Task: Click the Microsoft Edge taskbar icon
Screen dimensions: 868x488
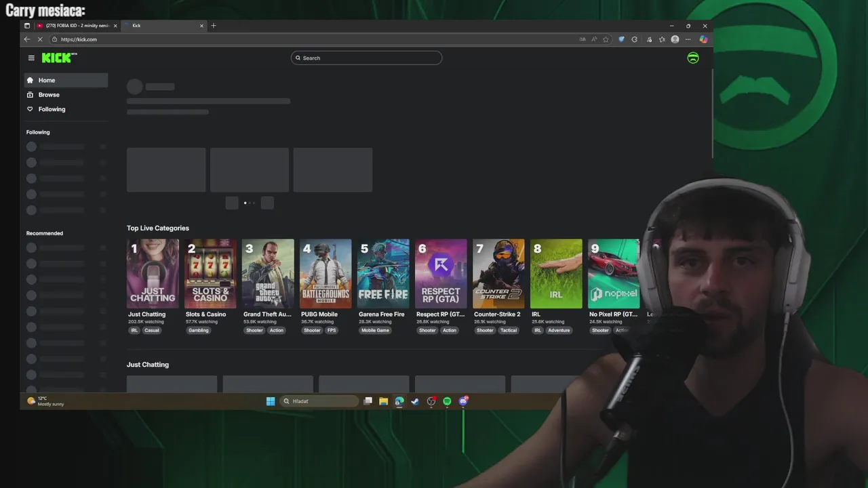Action: 399,401
